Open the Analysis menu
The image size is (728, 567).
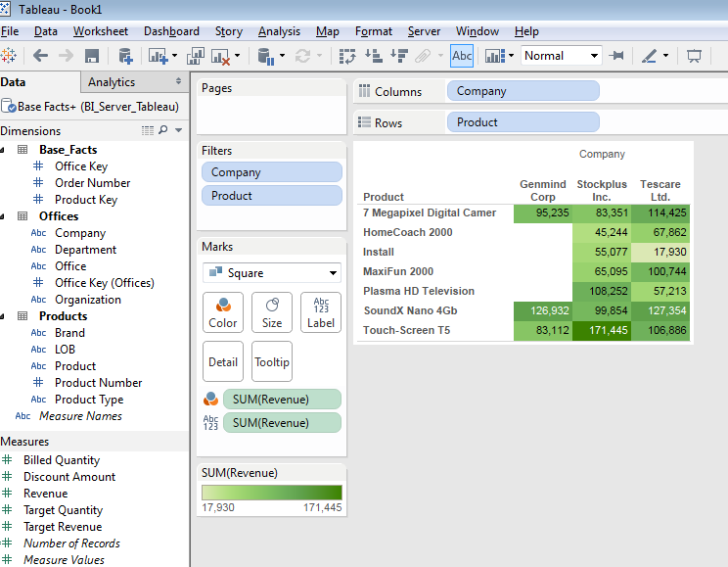point(279,31)
